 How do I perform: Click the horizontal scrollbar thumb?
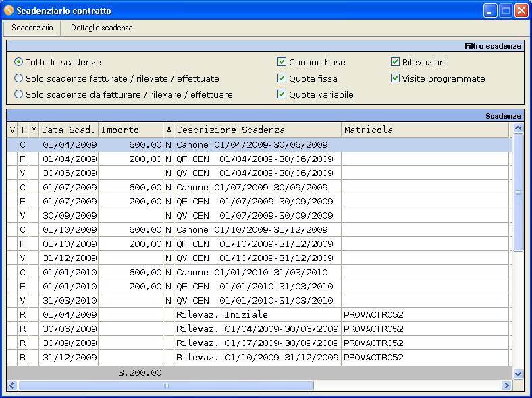(x=166, y=385)
